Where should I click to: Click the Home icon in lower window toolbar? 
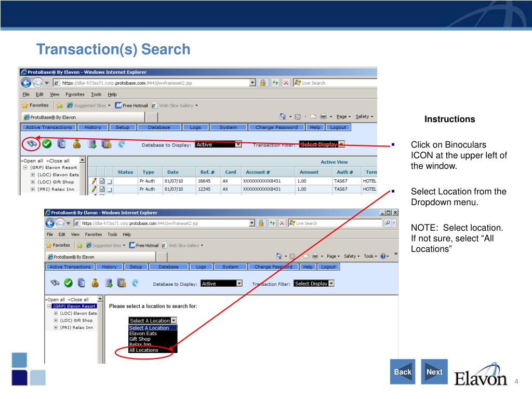pyautogui.click(x=279, y=256)
